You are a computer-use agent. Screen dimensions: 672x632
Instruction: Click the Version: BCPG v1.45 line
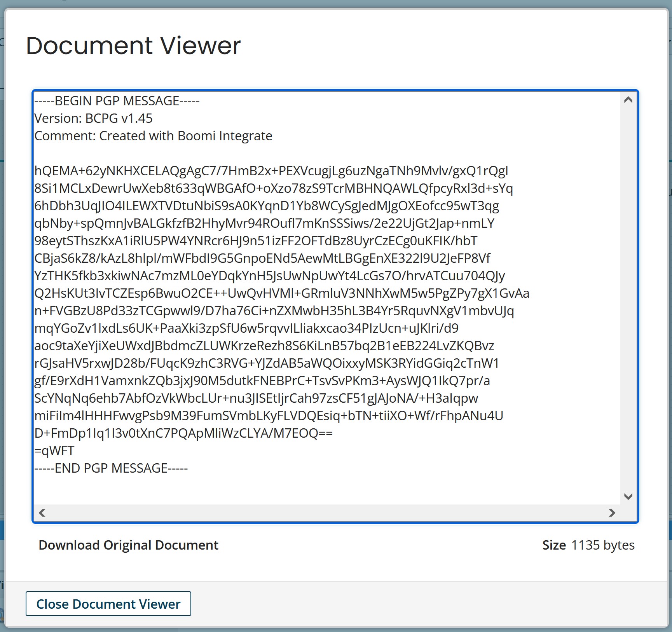pos(93,118)
